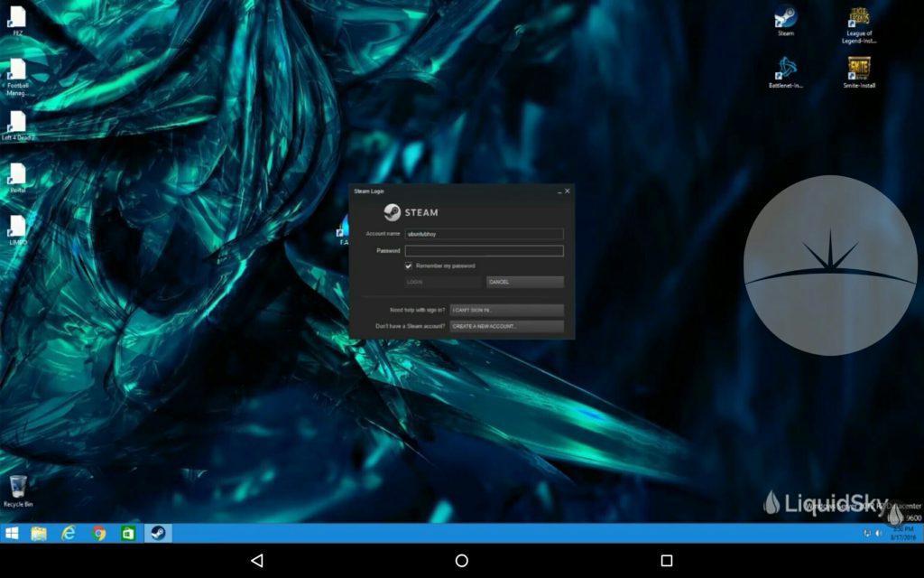Tap the Android home circle button

click(x=462, y=560)
